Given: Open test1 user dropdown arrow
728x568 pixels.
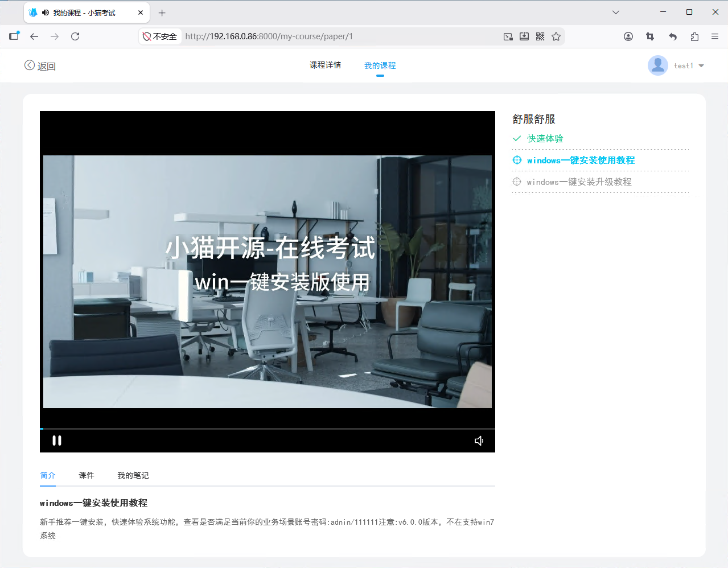Looking at the screenshot, I should (701, 66).
